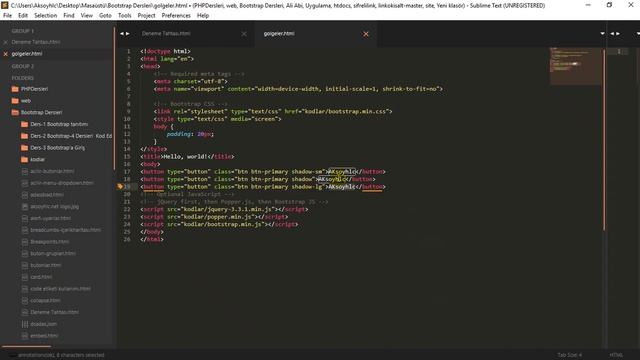640x360 pixels.
Task: Open embed.html from sidebar
Action: pos(44,336)
